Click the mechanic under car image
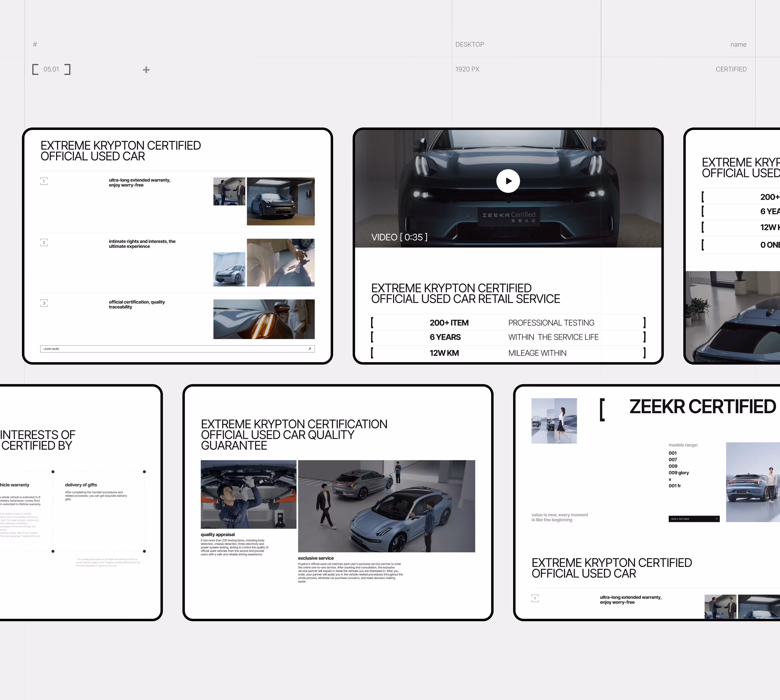The image size is (780, 700). tap(249, 494)
